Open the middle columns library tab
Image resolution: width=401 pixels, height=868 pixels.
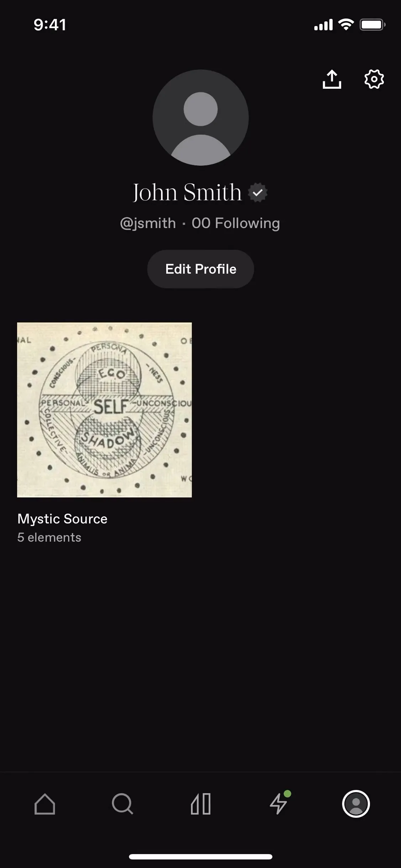(200, 804)
